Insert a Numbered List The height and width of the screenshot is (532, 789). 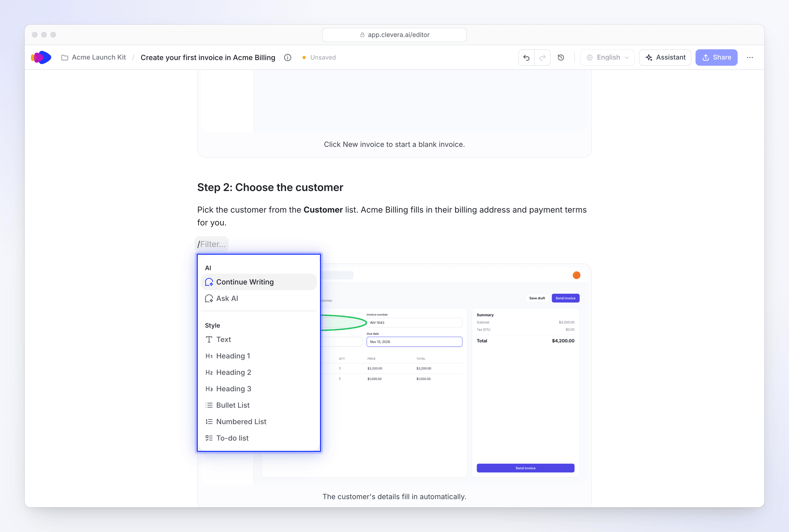(259, 421)
